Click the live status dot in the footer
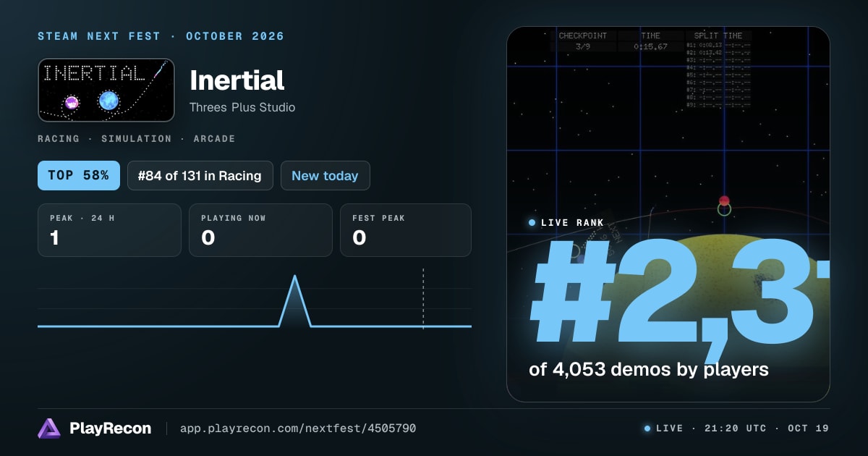868x456 pixels. [647, 428]
